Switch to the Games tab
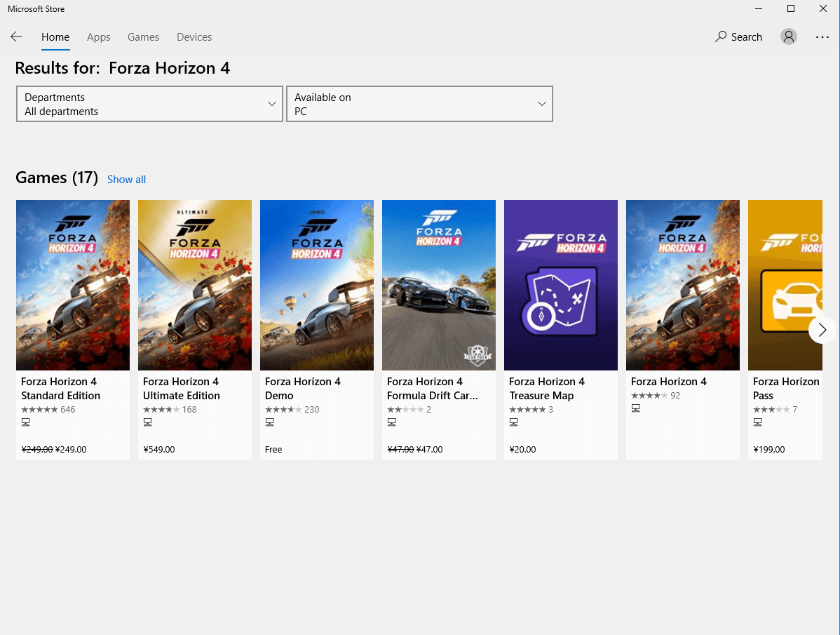The image size is (840, 635). point(143,37)
